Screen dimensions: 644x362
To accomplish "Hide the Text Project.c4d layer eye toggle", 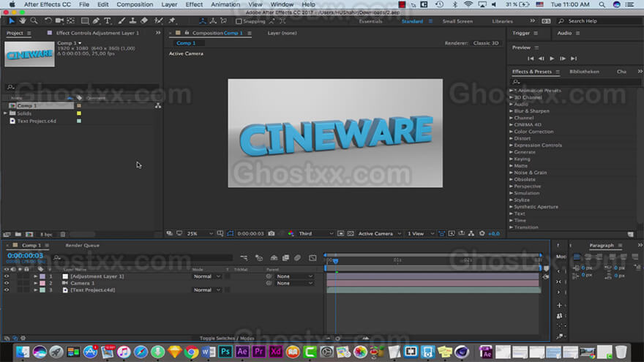I will click(x=7, y=290).
